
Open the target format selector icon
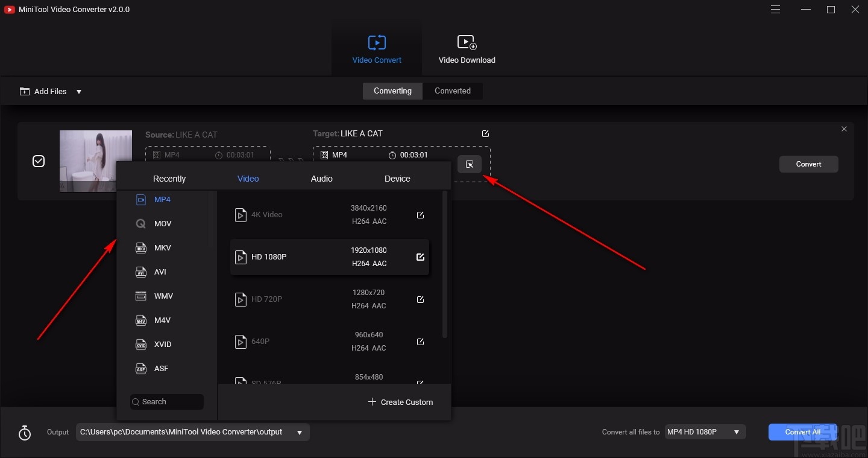(x=470, y=164)
